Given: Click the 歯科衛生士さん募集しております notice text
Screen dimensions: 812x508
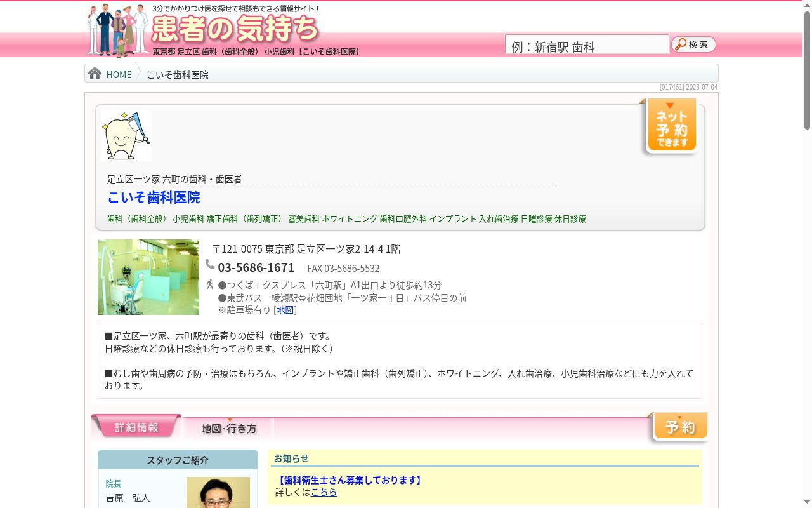Looking at the screenshot, I should 350,480.
